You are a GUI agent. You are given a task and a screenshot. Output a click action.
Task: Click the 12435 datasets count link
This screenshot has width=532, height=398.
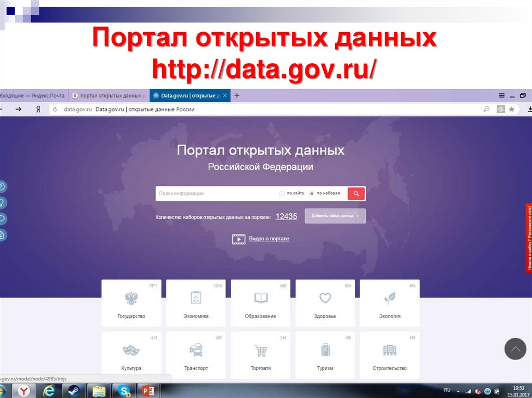point(286,216)
